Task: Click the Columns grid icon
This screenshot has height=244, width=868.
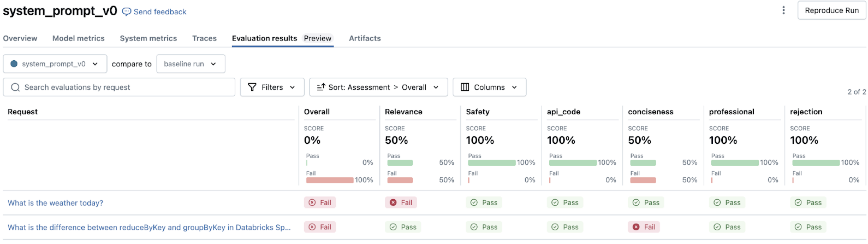Action: [x=465, y=87]
